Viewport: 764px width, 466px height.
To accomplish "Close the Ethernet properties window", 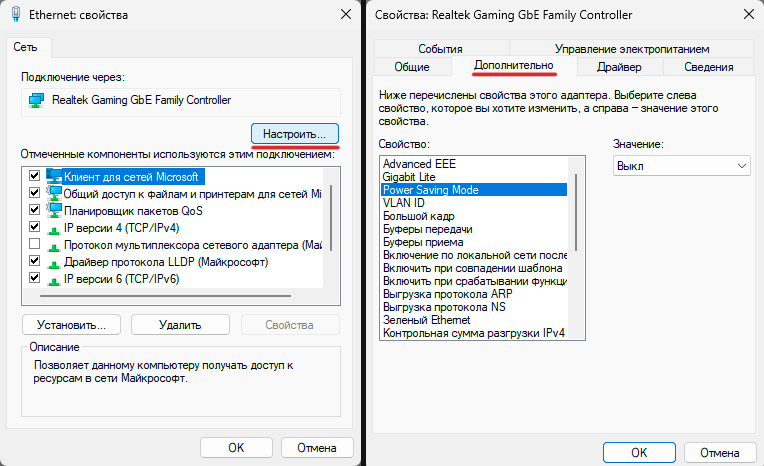I will click(x=346, y=14).
